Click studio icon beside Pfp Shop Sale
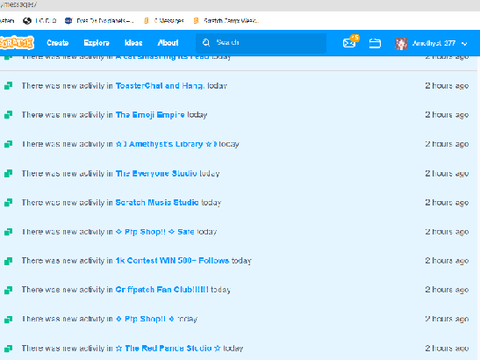 [8, 232]
